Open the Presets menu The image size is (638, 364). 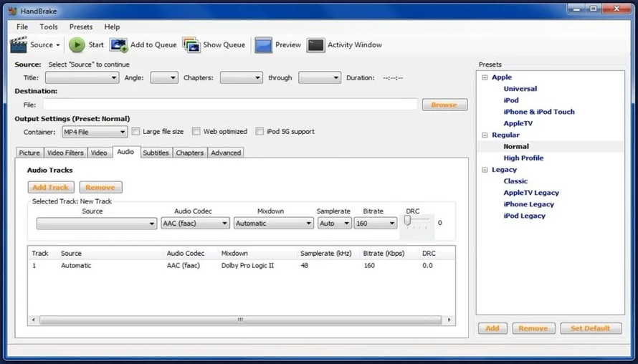tap(80, 27)
